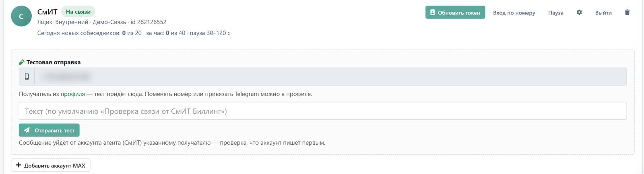Click the Тестовая отправка heading

pos(54,62)
